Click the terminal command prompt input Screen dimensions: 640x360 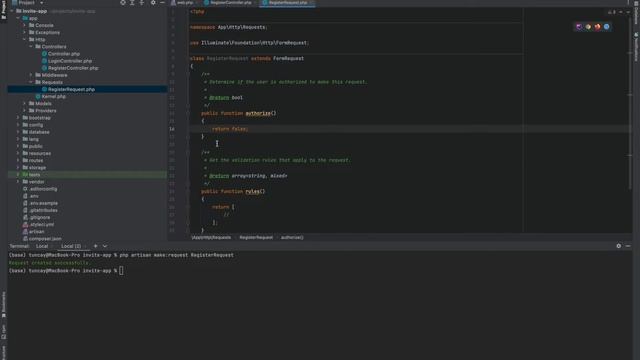pos(121,271)
